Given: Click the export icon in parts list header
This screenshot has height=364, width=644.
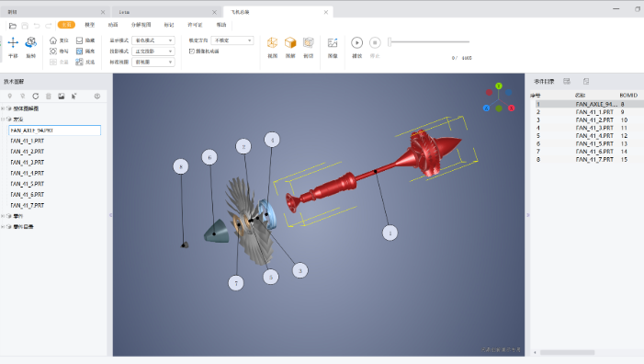Looking at the screenshot, I should coord(586,81).
